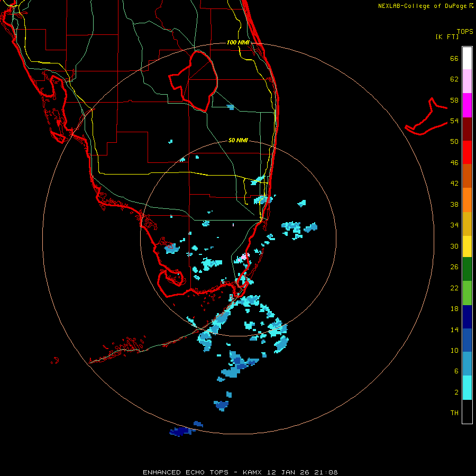Image resolution: width=476 pixels, height=476 pixels.
Task: Select the dark maroon legend swatch
Action: click(x=467, y=129)
